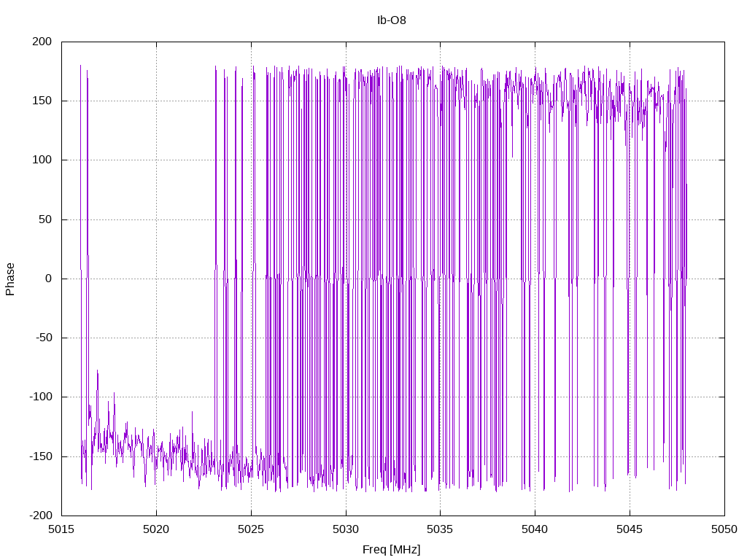The width and height of the screenshot is (747, 560).
Task: Click the y-axis tick label -200
Action: click(41, 516)
